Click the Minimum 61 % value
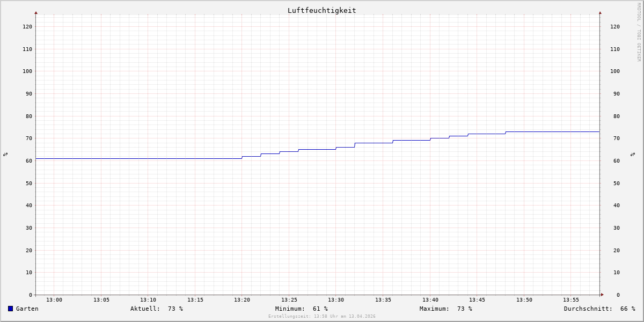Image resolution: width=644 pixels, height=322 pixels. [320, 309]
